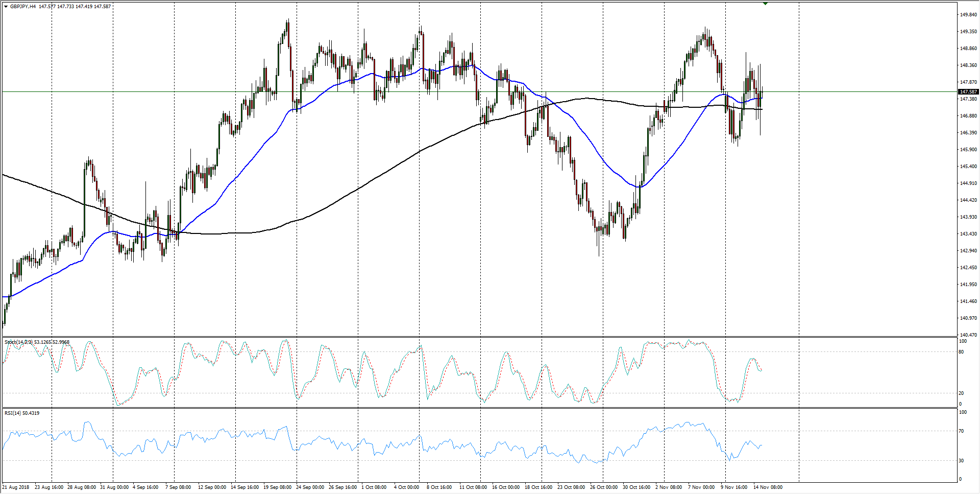Viewport: 980px width, 494px height.
Task: Open the dropdown arrow beside GBPJPY,H4
Action: 6,7
